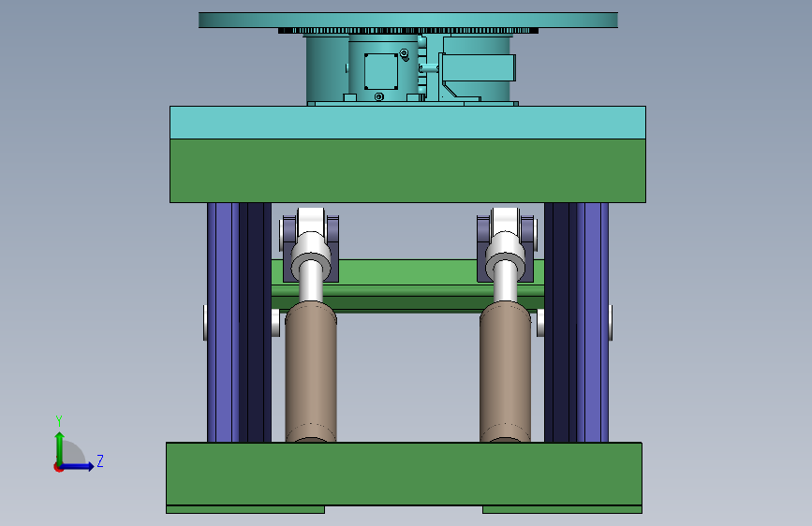Select the rectangular gearbox block right of motor
Viewport: 812px width, 526px height.
pyautogui.click(x=479, y=67)
